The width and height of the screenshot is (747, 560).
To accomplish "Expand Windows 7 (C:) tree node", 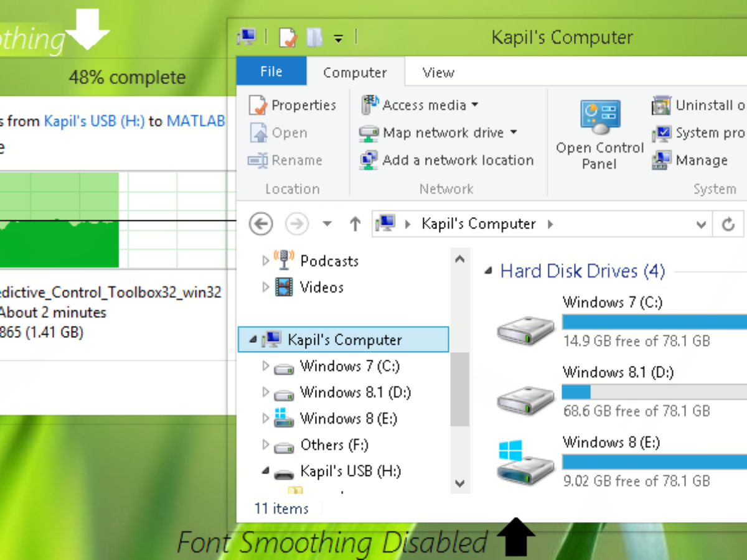I will tap(266, 366).
